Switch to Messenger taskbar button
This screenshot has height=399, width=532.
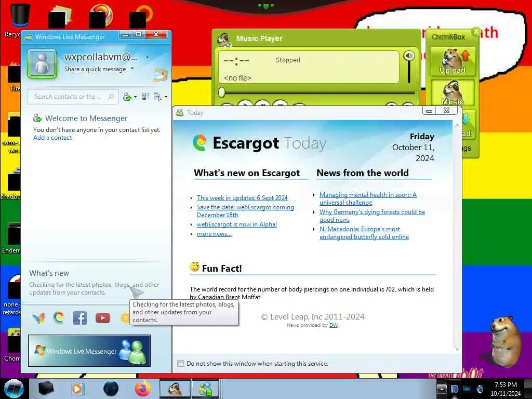pyautogui.click(x=206, y=389)
